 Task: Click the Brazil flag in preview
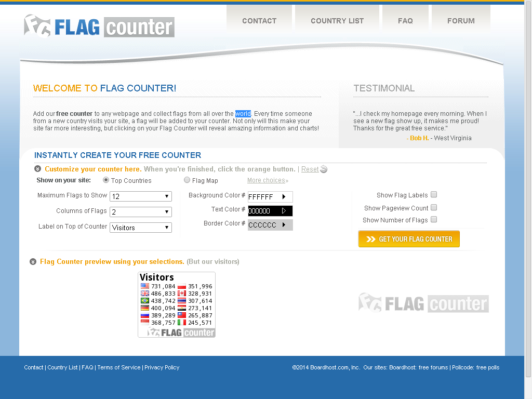pyautogui.click(x=145, y=301)
